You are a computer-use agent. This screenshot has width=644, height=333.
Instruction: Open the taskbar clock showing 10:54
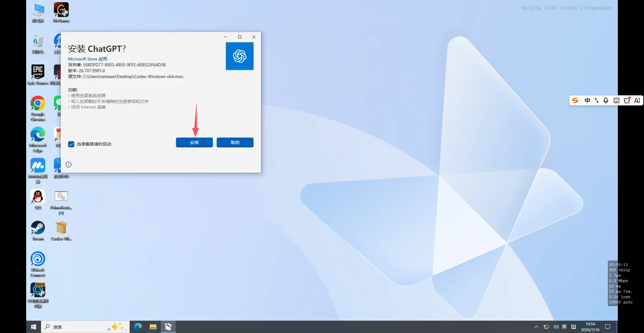(590, 327)
